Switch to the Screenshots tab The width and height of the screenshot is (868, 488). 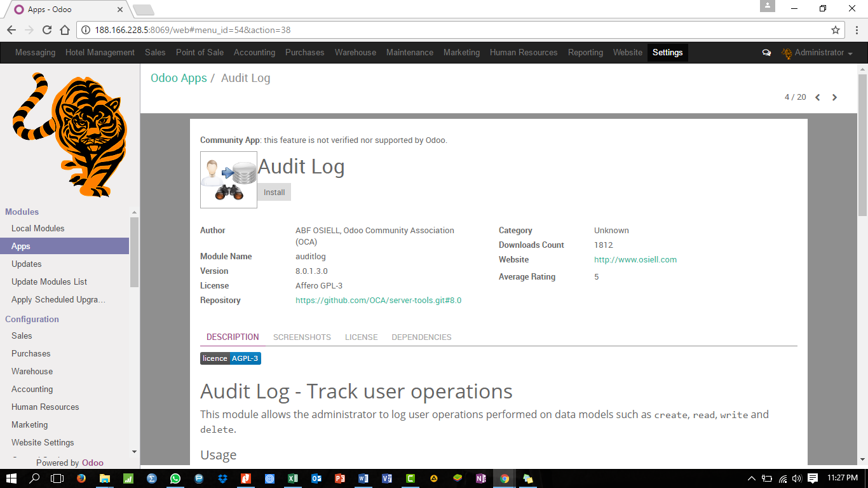click(x=302, y=337)
